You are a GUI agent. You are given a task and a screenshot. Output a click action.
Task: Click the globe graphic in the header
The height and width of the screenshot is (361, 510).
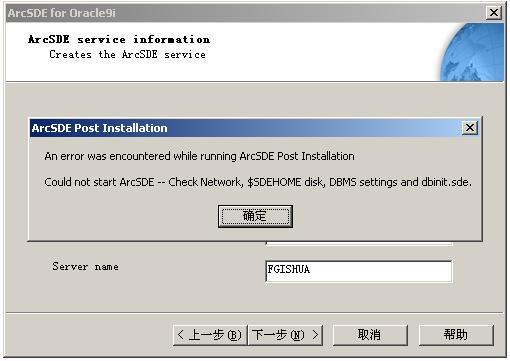pyautogui.click(x=472, y=52)
